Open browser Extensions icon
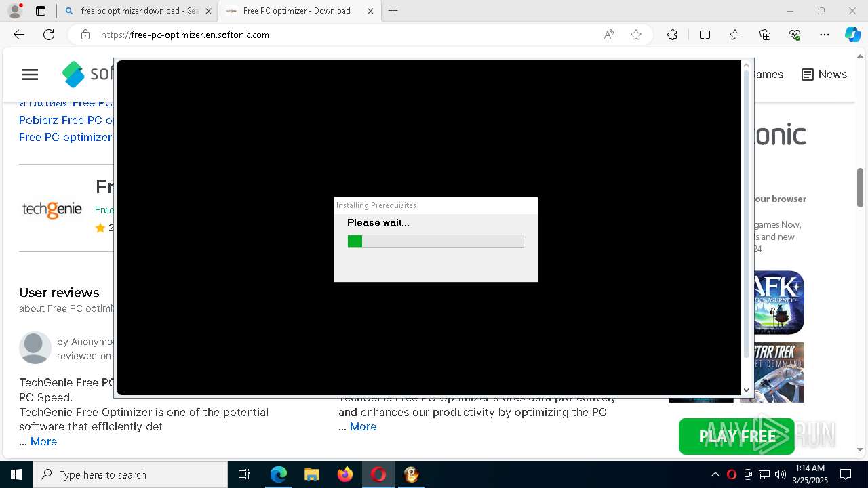Viewport: 868px width, 488px height. click(x=672, y=35)
